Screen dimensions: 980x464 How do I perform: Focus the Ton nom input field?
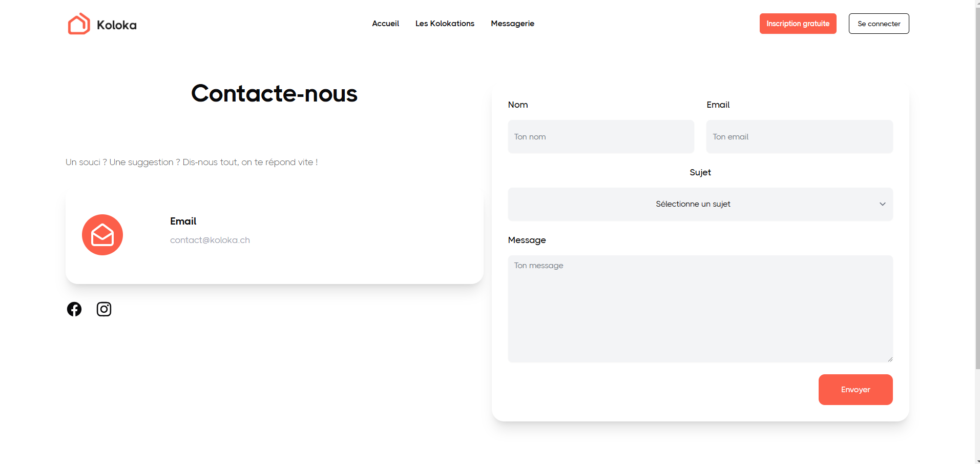(x=600, y=137)
